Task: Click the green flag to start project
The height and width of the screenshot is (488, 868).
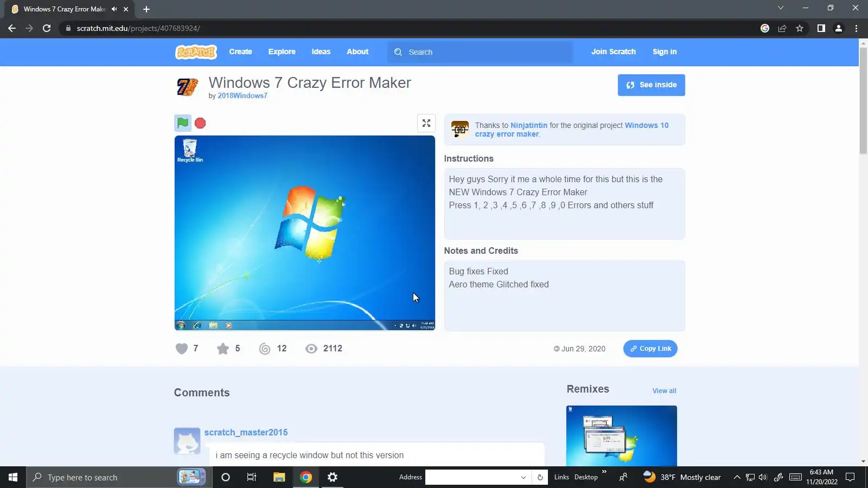Action: tap(183, 123)
